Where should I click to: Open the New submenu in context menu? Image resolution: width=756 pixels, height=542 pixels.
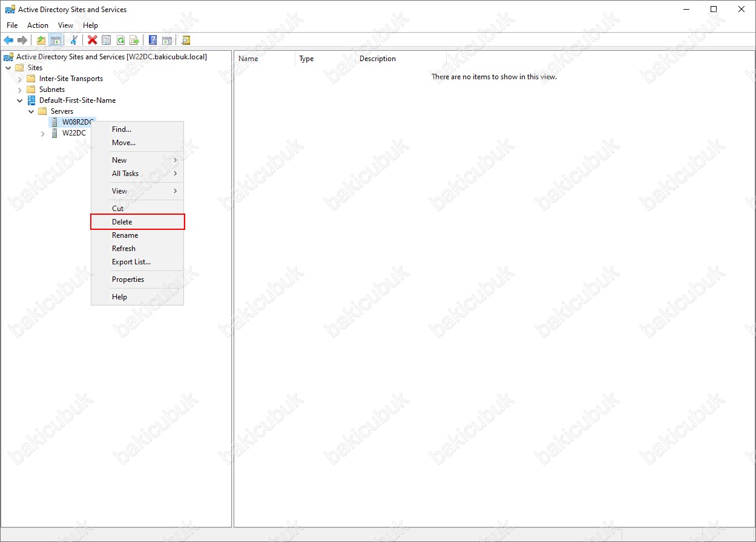(x=137, y=160)
